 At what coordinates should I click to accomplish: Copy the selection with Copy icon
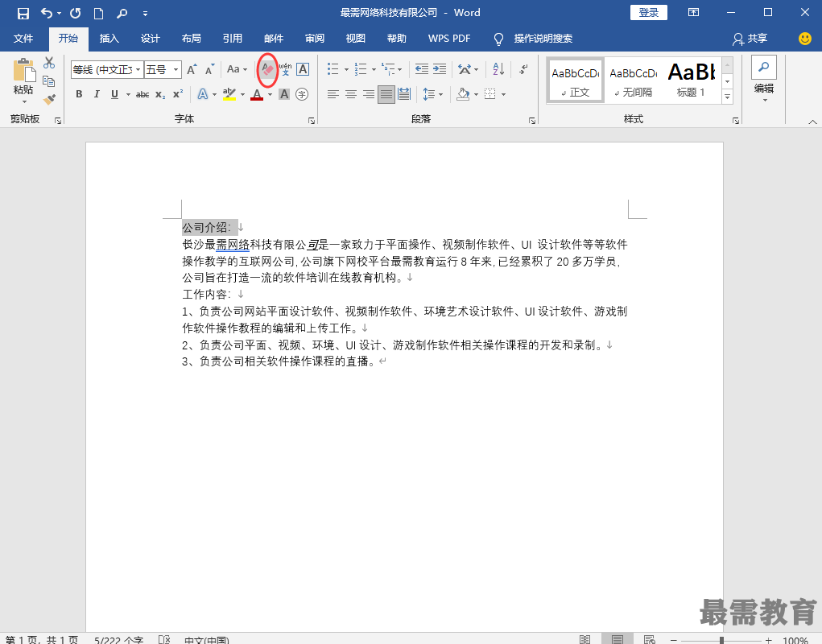49,80
